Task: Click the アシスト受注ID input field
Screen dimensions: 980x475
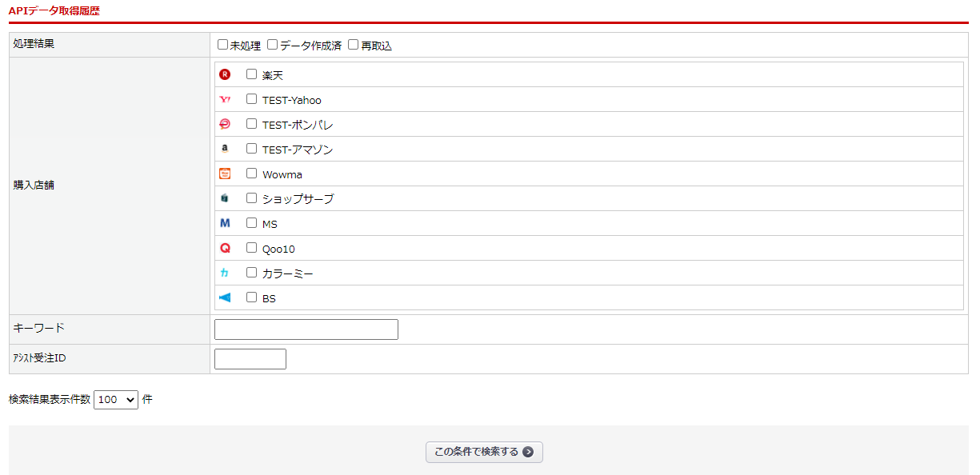Action: pos(250,359)
